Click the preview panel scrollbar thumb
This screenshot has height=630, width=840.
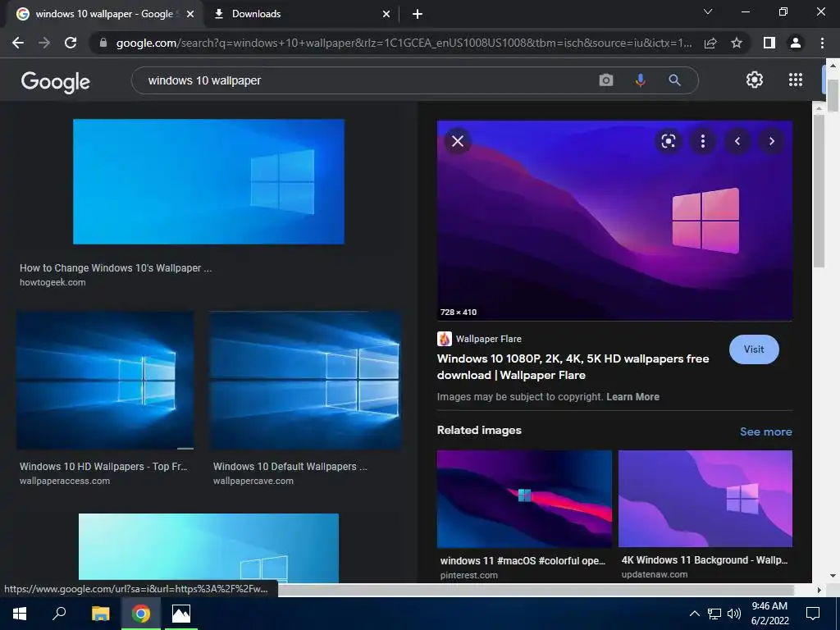[819, 190]
